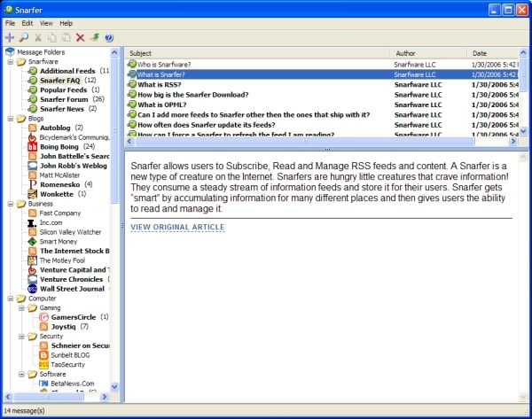The image size is (532, 419).
Task: Click the Additional Feeds snarfer icon
Action: click(33, 71)
